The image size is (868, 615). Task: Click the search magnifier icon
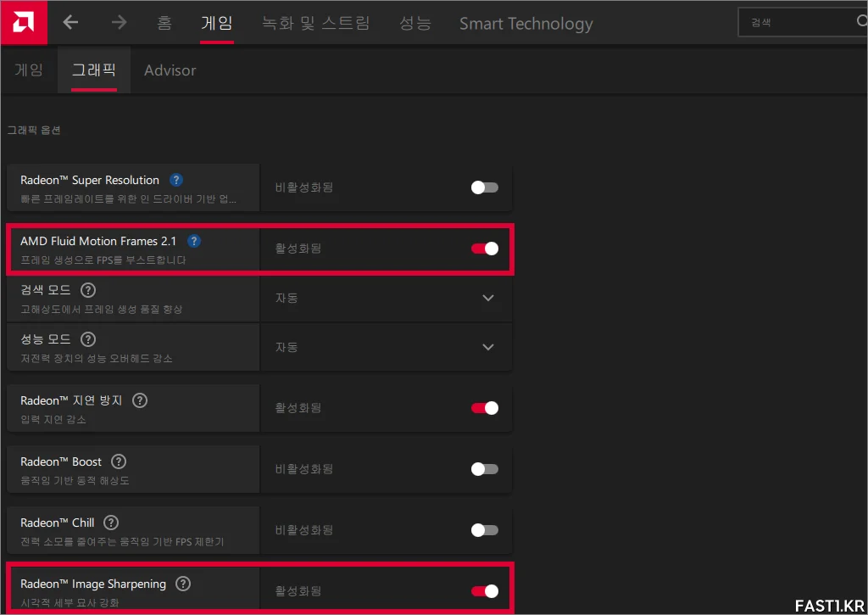861,21
